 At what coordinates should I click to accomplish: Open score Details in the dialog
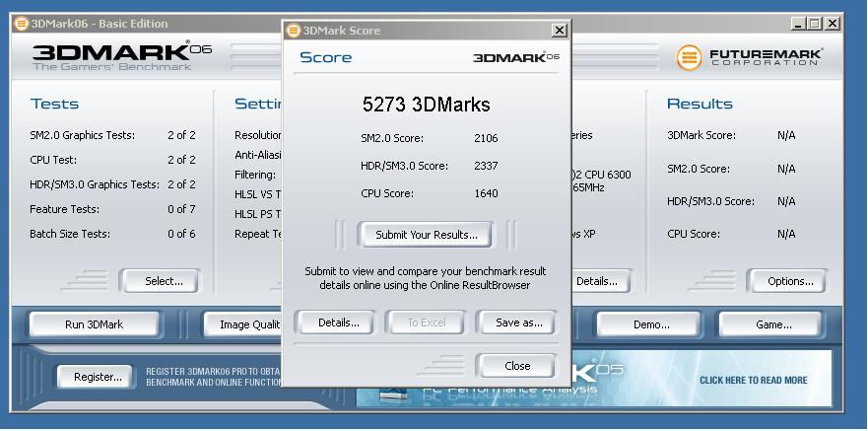pyautogui.click(x=338, y=323)
